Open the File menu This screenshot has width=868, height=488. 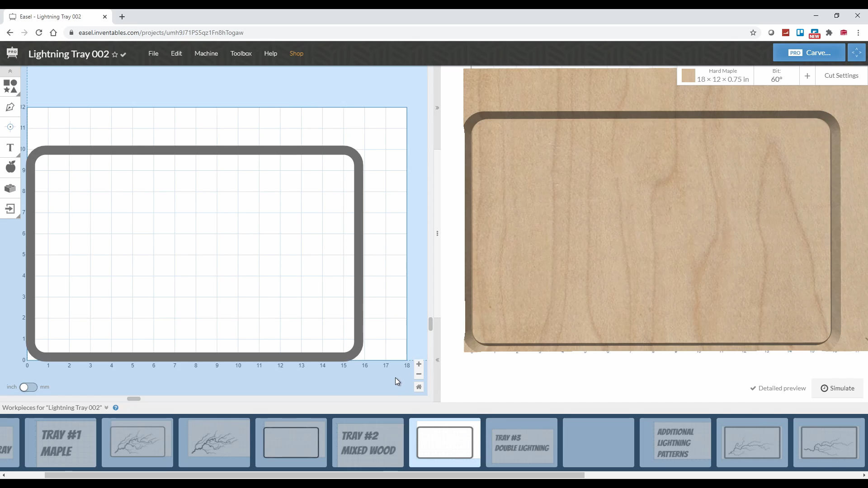[x=153, y=53]
